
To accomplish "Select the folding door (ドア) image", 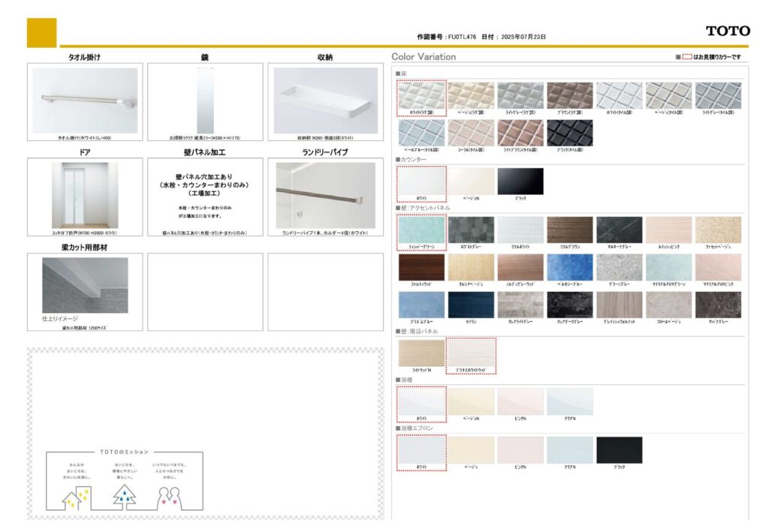I will click(x=85, y=195).
